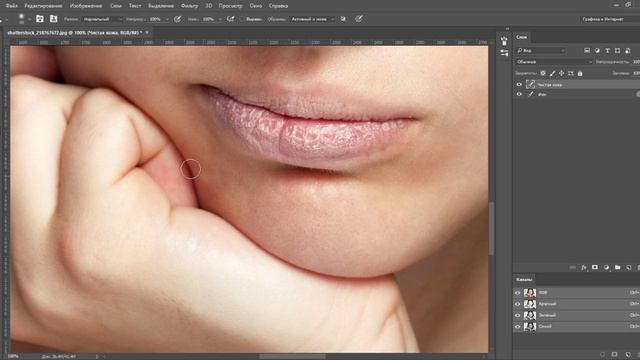Open the Справка menu
This screenshot has height=360, width=640.
pyautogui.click(x=278, y=6)
